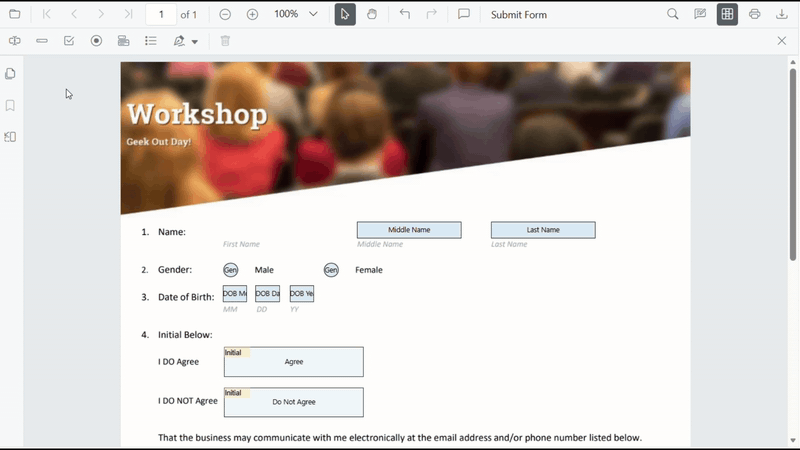Print the document using printer icon
800x450 pixels.
(755, 14)
